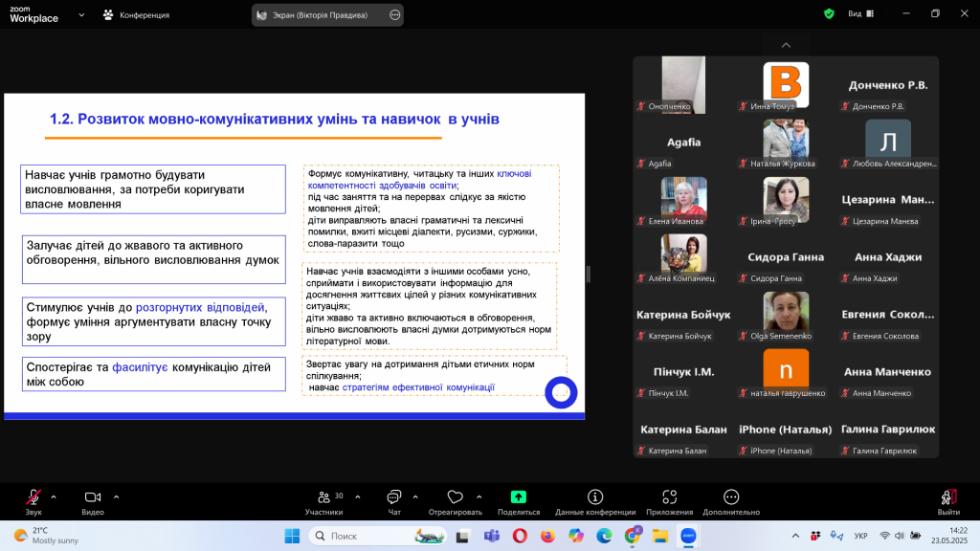This screenshot has width=980, height=551.
Task: Check the green encryption shield icon
Action: pos(829,13)
